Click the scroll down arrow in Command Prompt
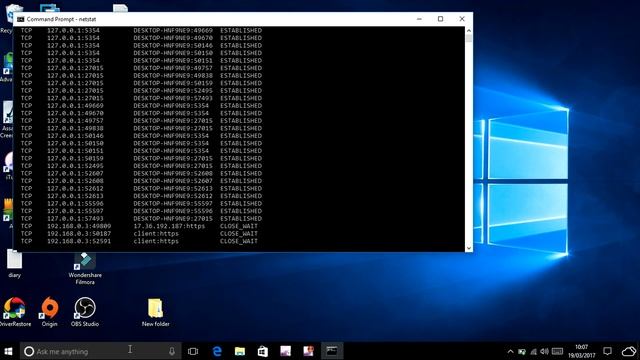640x360 pixels. pos(469,248)
